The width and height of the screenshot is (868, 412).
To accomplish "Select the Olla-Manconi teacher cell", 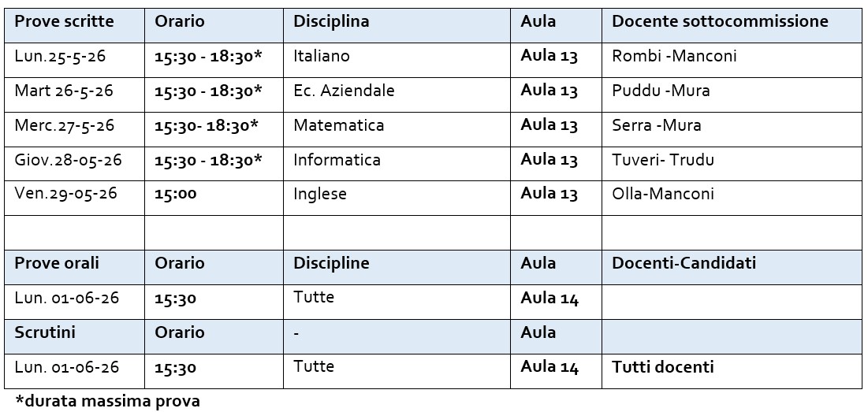I will click(x=732, y=198).
